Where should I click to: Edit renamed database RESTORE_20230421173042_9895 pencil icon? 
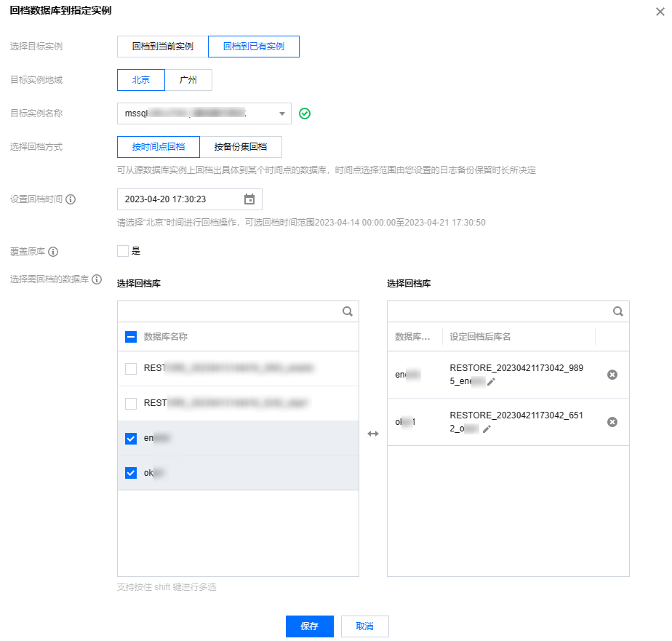[x=491, y=381]
